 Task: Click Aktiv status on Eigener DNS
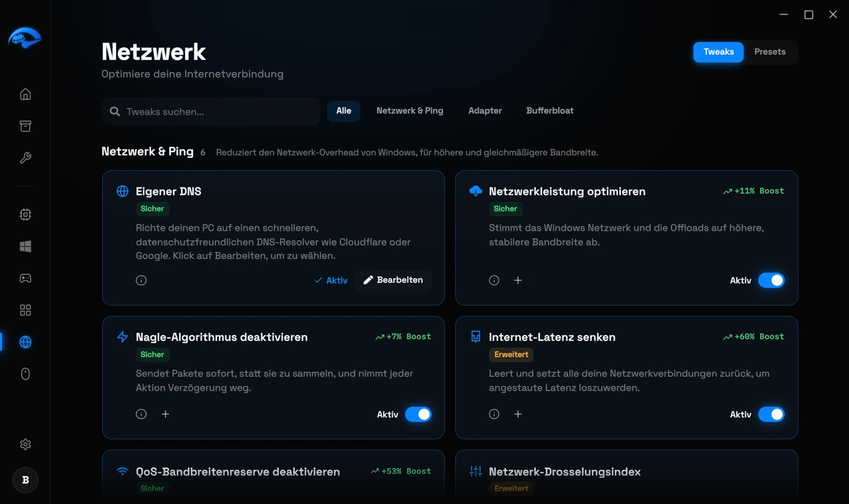(331, 281)
